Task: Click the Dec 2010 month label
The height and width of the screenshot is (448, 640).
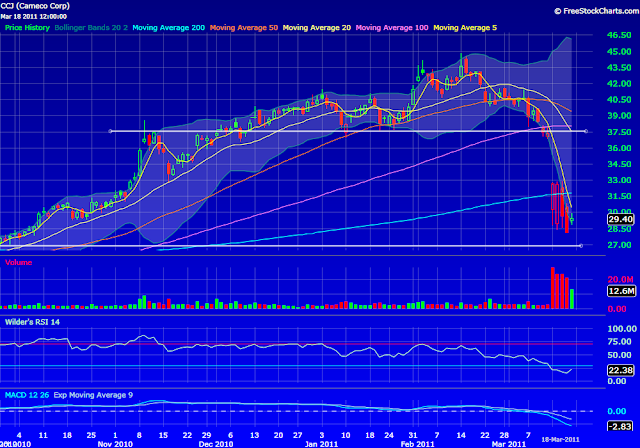Action: click(216, 444)
